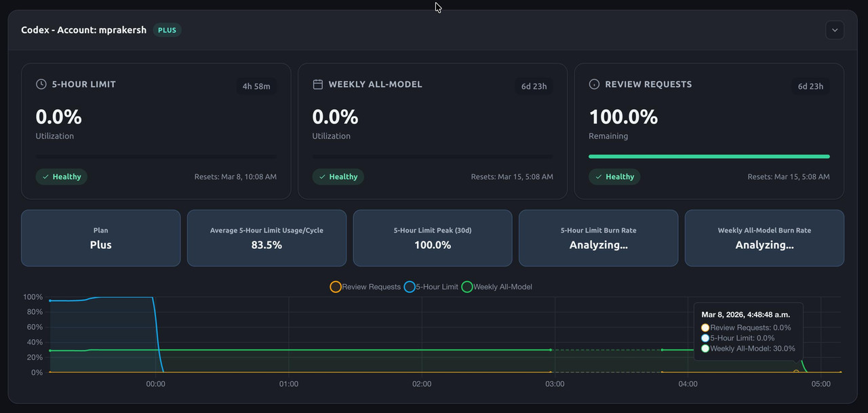Collapse the Codex account panel chevron
Screen dimensions: 868x413
click(x=835, y=30)
